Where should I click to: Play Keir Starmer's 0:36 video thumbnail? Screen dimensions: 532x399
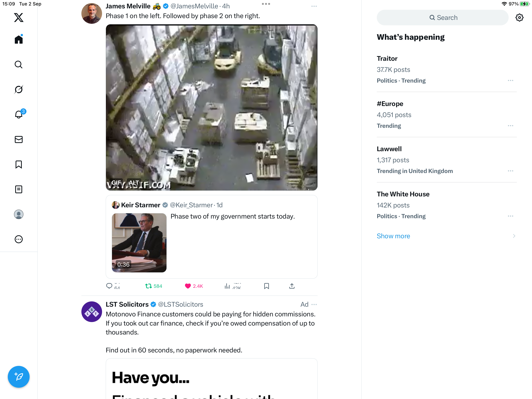(139, 243)
